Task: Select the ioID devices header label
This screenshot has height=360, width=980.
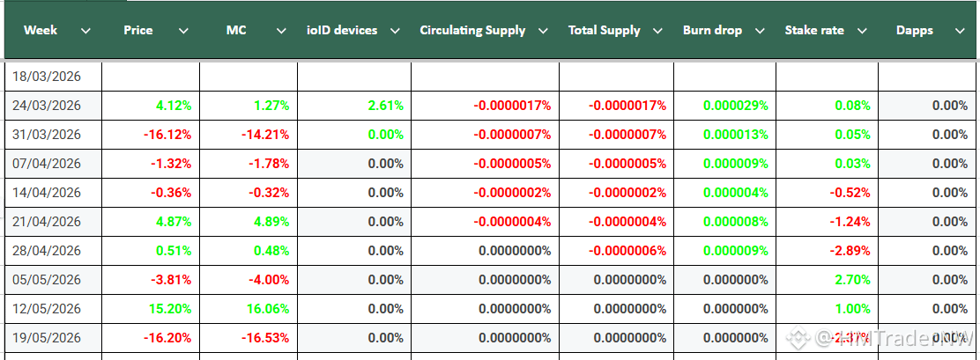Action: click(342, 31)
